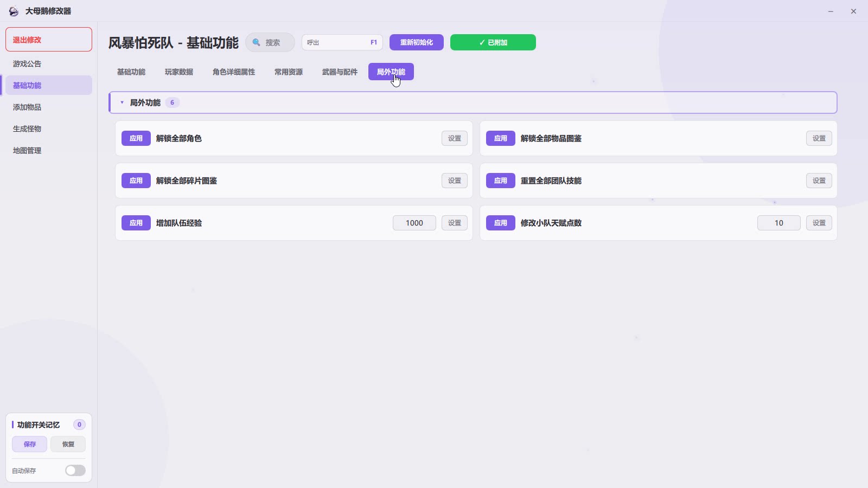This screenshot has width=868, height=488.
Task: Click the green 已附加 status button
Action: 493,42
